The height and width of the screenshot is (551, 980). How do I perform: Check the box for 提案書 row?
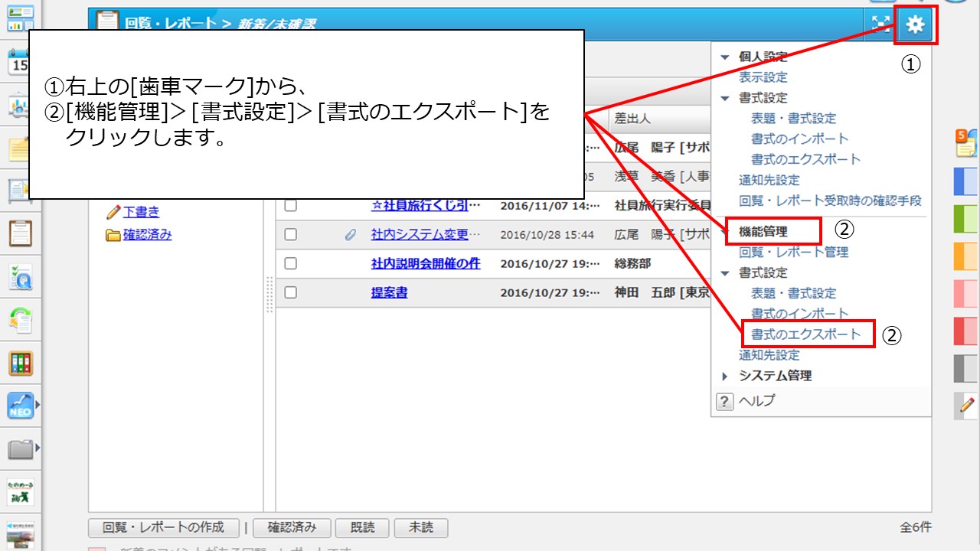pos(290,292)
